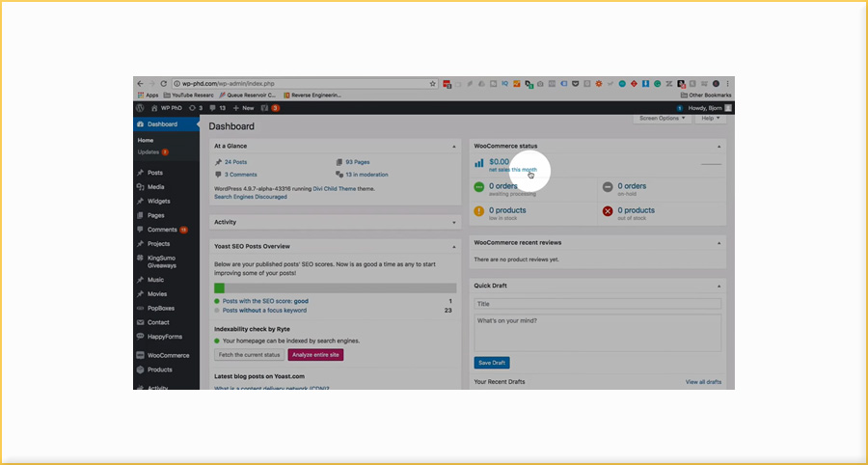Focus the Quick Draft Title field
The height and width of the screenshot is (465, 868).
[598, 304]
